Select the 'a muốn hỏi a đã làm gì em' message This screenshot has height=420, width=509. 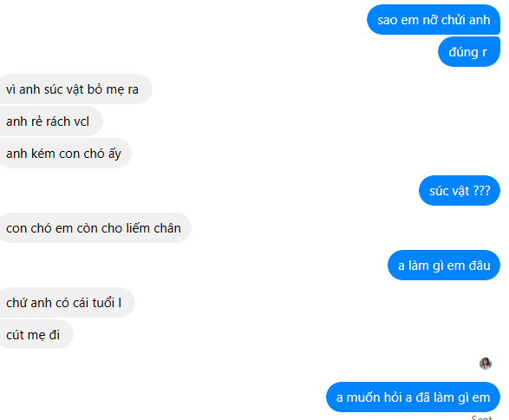point(413,397)
